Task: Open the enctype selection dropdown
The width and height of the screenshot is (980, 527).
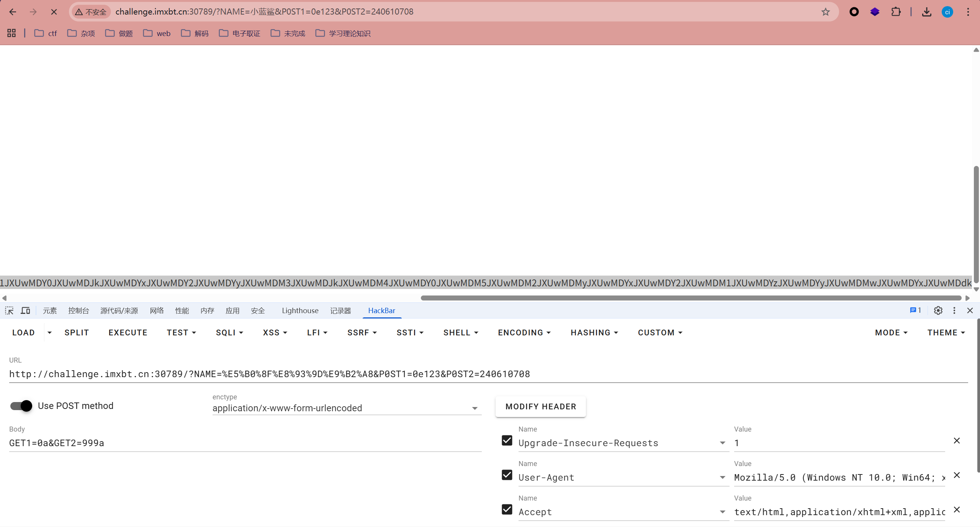Action: click(347, 408)
